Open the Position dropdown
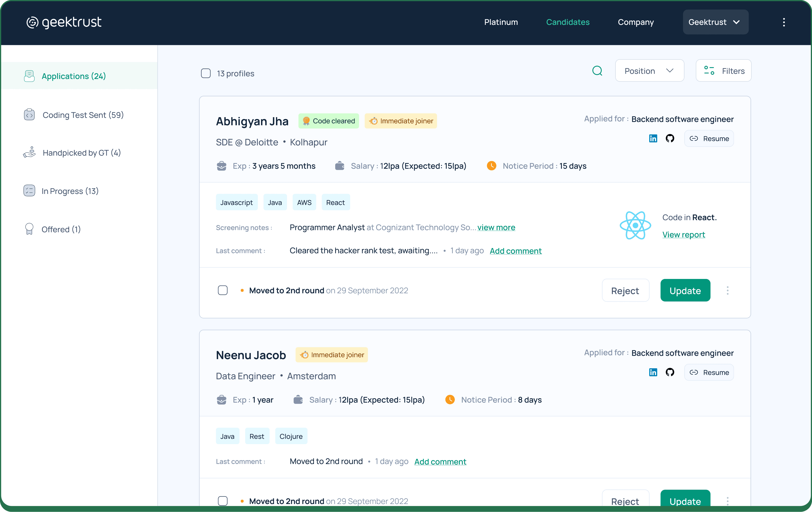 [x=649, y=71]
